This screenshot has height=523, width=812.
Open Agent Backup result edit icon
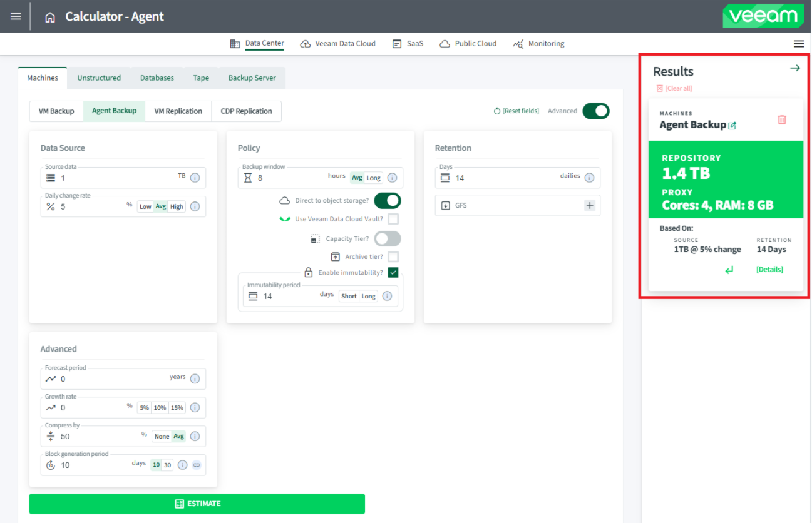[x=732, y=125]
